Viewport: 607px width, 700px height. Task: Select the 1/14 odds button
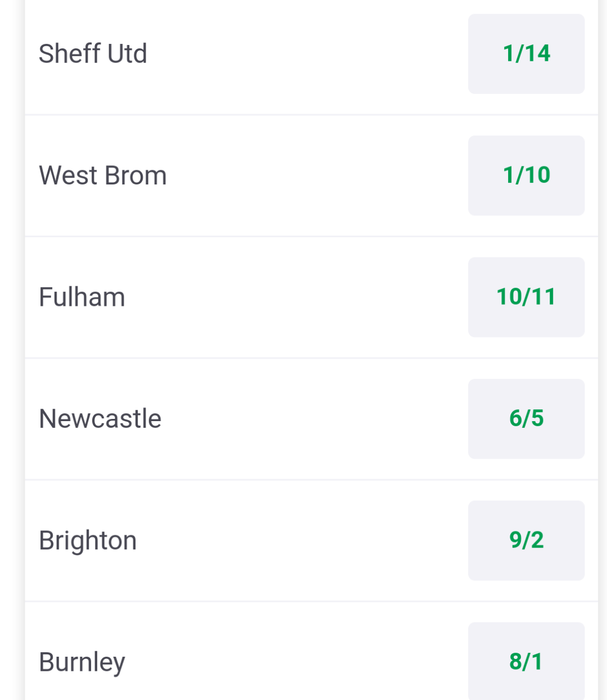pyautogui.click(x=526, y=54)
